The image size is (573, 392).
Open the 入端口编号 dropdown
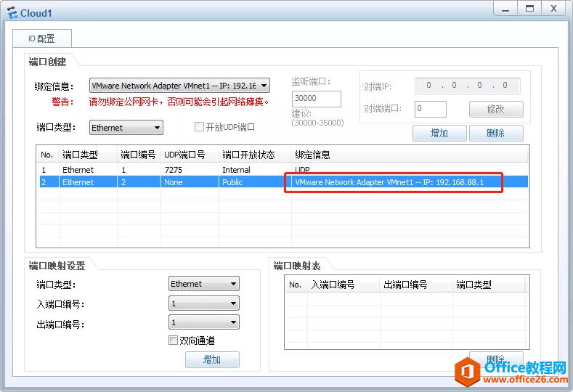pos(204,303)
